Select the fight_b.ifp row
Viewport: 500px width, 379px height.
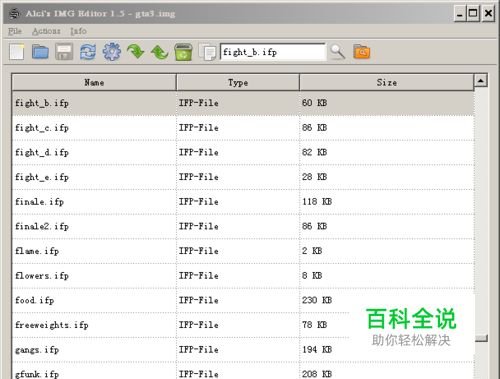243,103
